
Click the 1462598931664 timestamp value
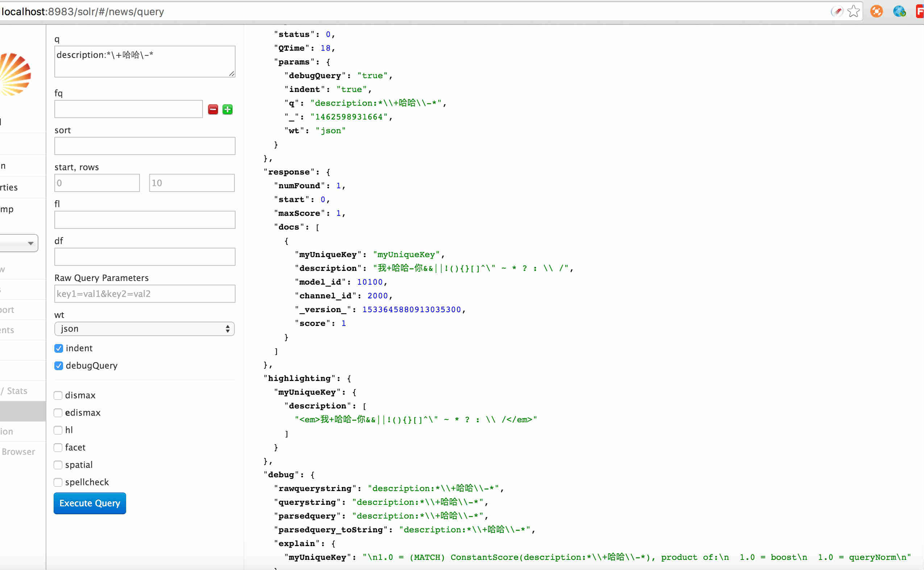[349, 117]
